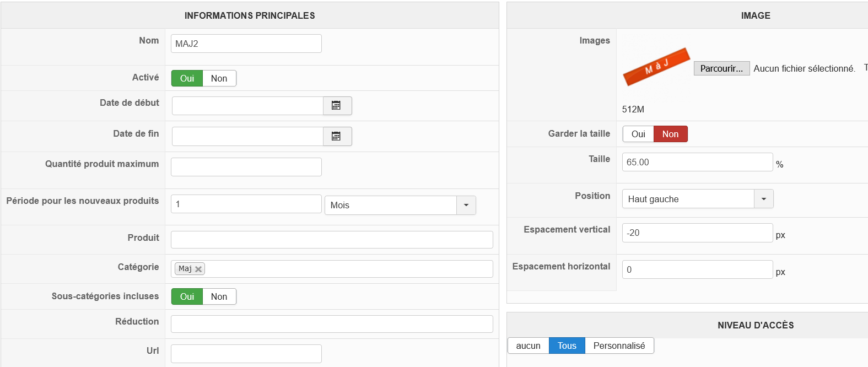868x367 pixels.
Task: Select aucun access level
Action: (528, 346)
